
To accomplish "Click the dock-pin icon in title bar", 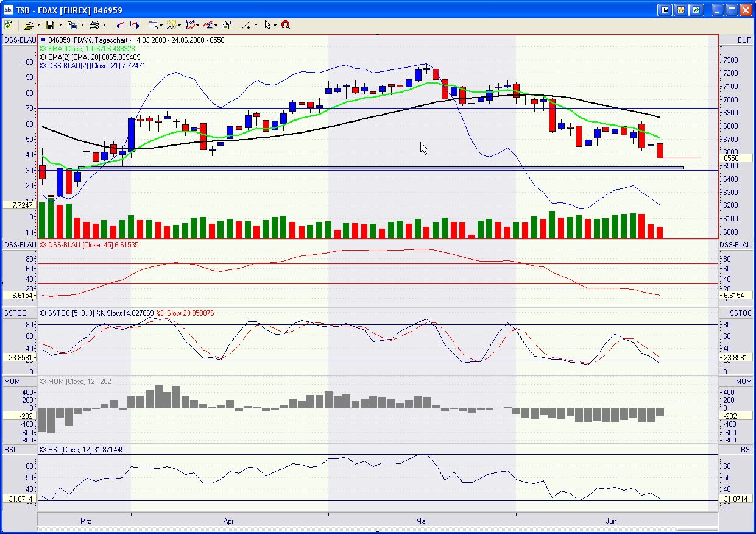I will coord(664,10).
